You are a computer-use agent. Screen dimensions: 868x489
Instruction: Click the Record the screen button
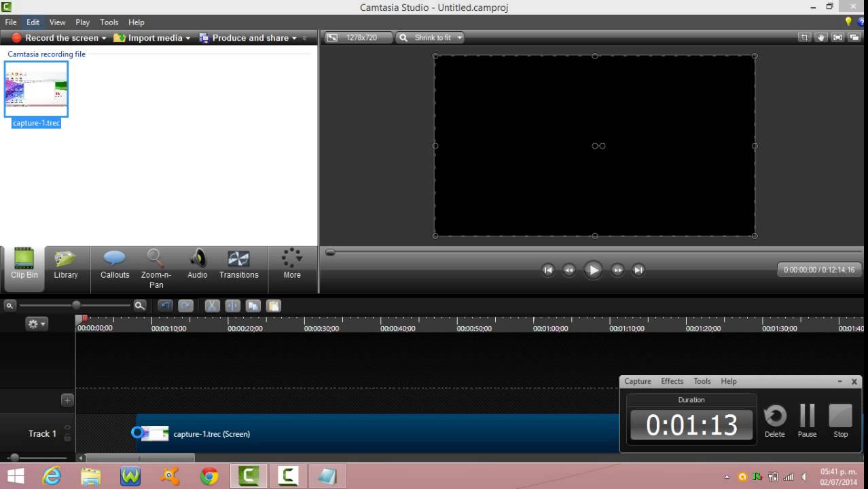[x=55, y=38]
